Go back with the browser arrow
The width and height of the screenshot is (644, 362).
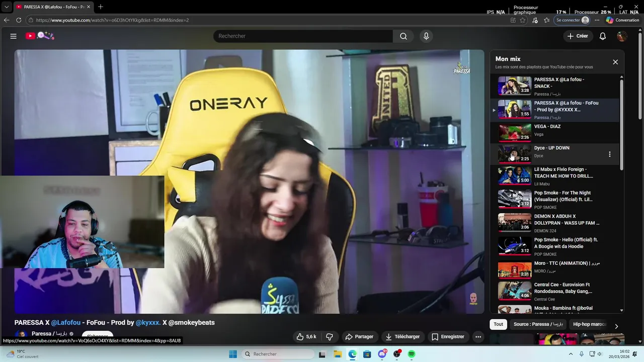[x=7, y=20]
